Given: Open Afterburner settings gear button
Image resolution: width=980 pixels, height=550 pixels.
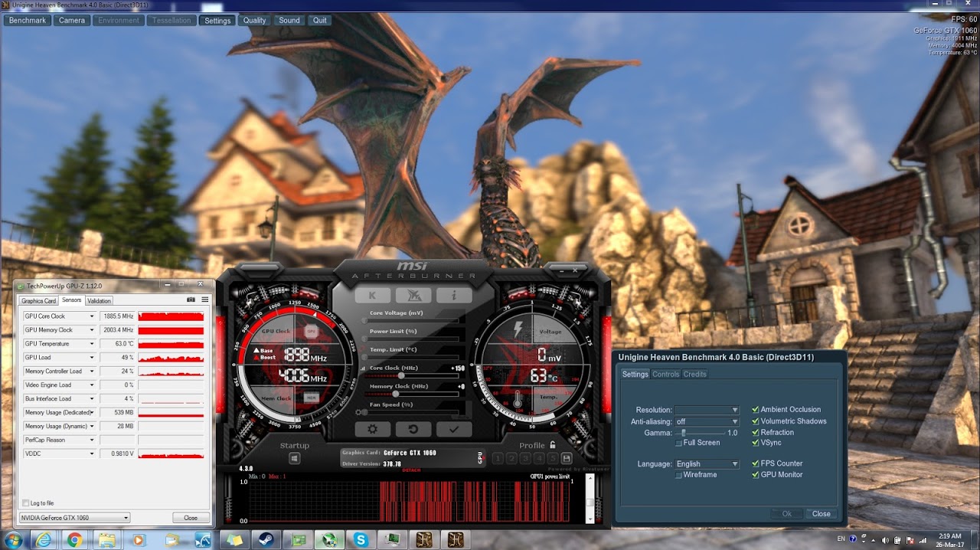Looking at the screenshot, I should click(x=372, y=430).
